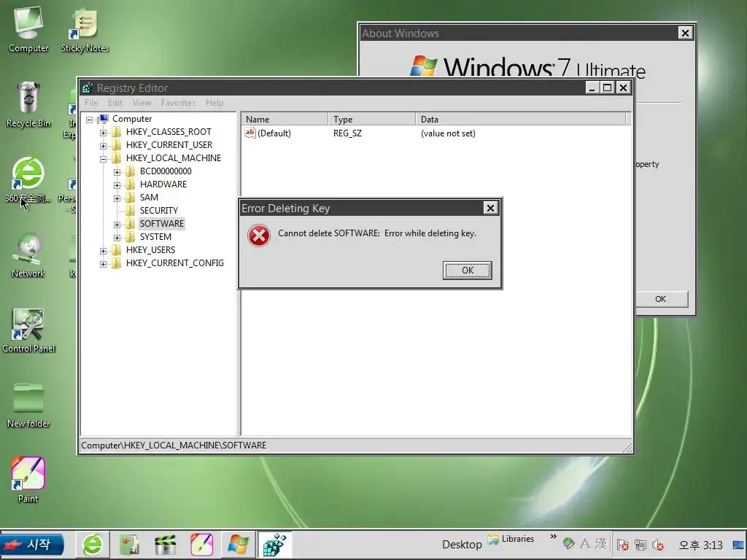Select the (Default) registry value
Image resolution: width=747 pixels, height=560 pixels.
click(274, 133)
